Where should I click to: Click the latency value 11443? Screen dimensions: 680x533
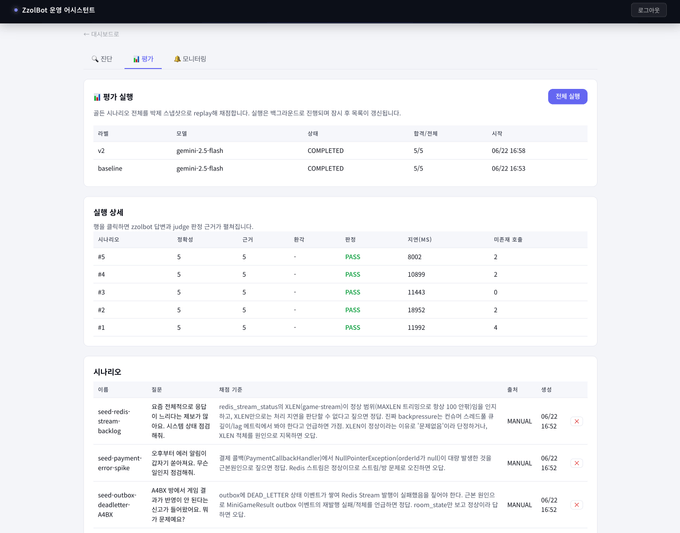(x=416, y=292)
